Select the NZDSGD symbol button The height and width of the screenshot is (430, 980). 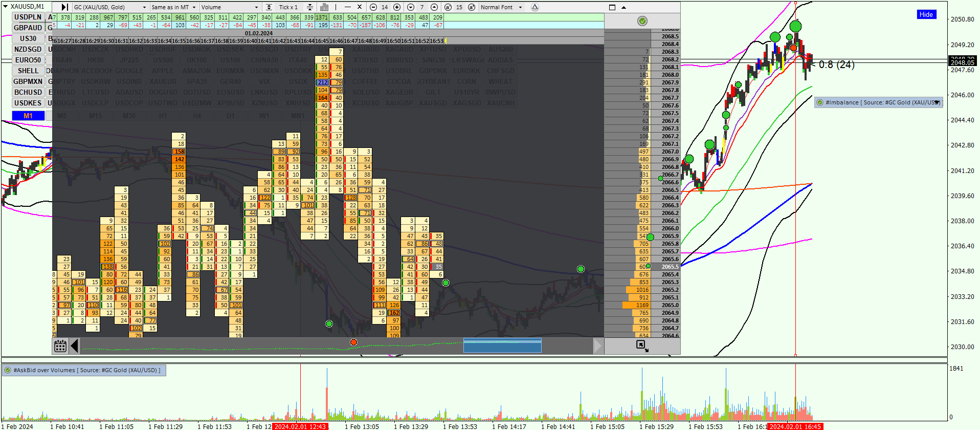click(28, 49)
